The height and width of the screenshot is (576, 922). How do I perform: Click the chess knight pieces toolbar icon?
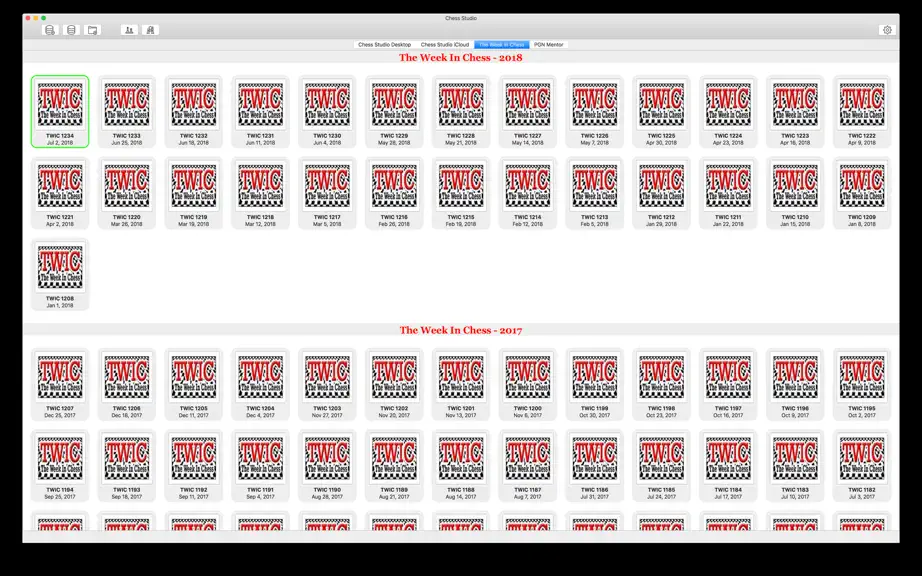tap(150, 30)
